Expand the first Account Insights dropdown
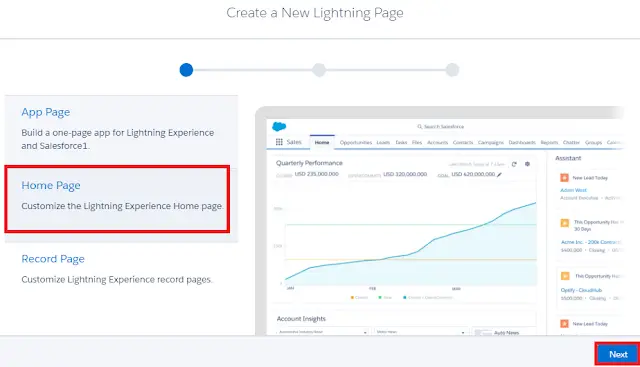The image size is (640, 367). click(x=322, y=331)
